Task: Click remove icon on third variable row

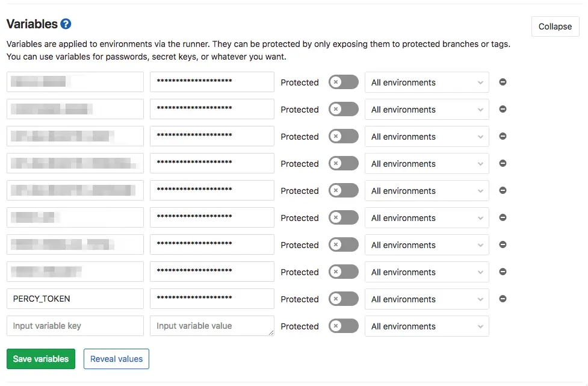Action: (503, 136)
